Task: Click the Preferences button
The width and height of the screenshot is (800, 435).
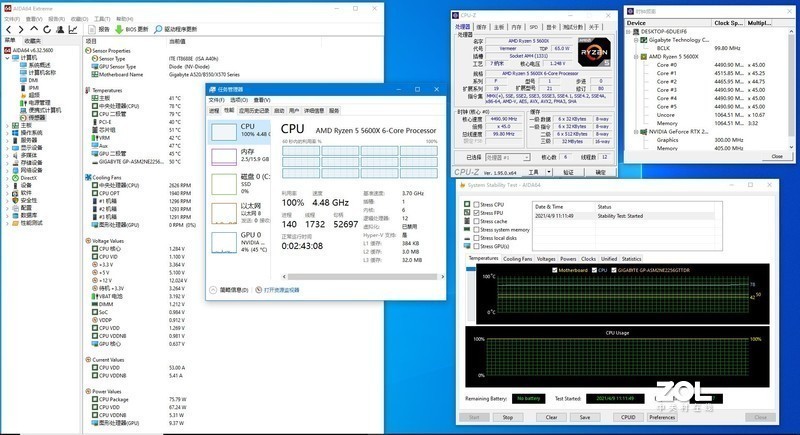Action: (x=662, y=417)
